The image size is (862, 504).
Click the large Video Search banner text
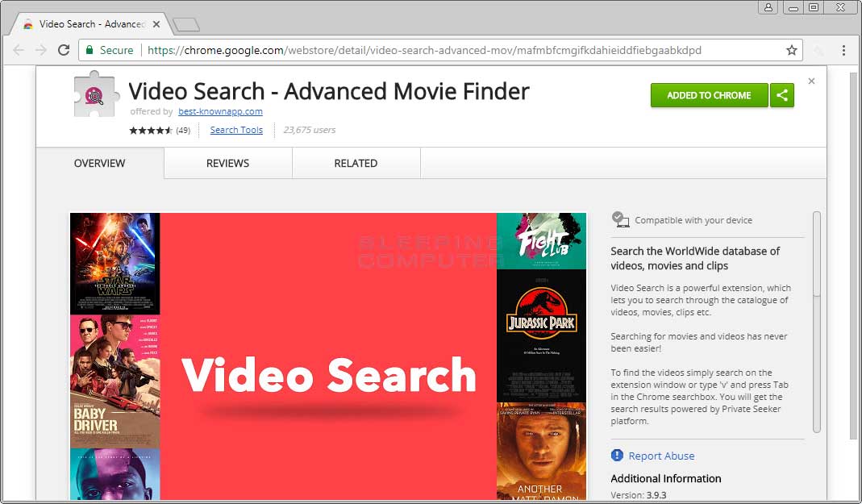(x=329, y=376)
